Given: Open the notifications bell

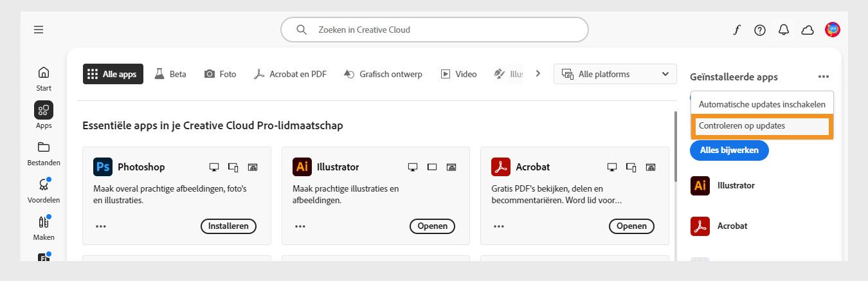Looking at the screenshot, I should click(x=784, y=30).
